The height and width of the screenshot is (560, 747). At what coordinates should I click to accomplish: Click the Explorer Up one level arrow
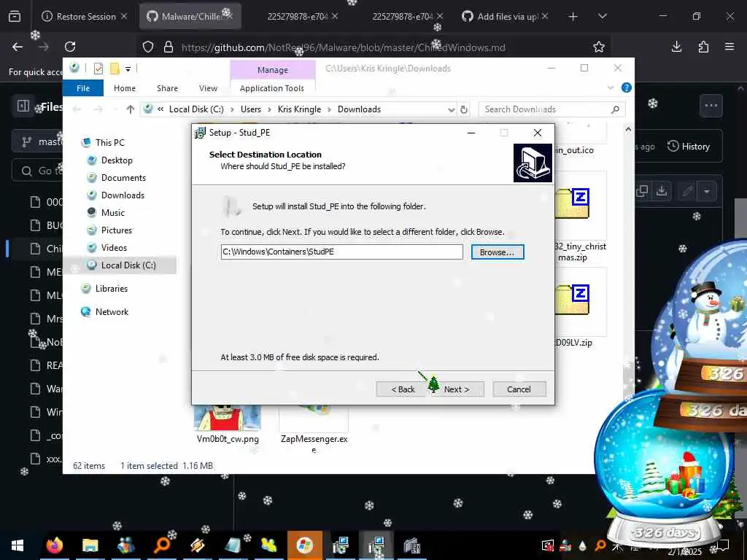point(130,109)
